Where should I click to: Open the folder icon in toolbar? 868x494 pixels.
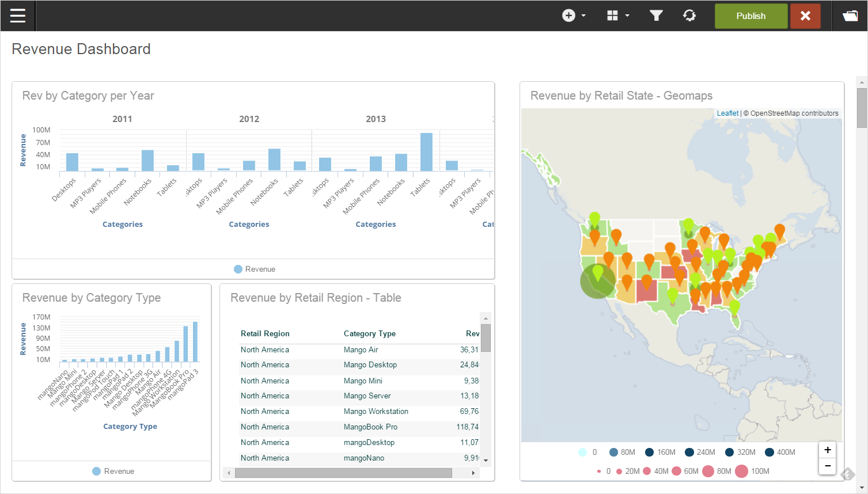point(850,16)
